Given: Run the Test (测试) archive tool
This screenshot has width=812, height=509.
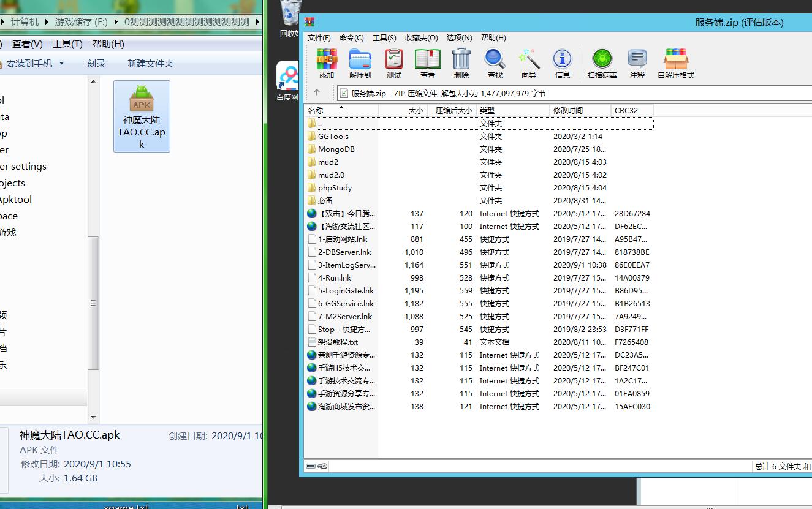Looking at the screenshot, I should [393, 64].
